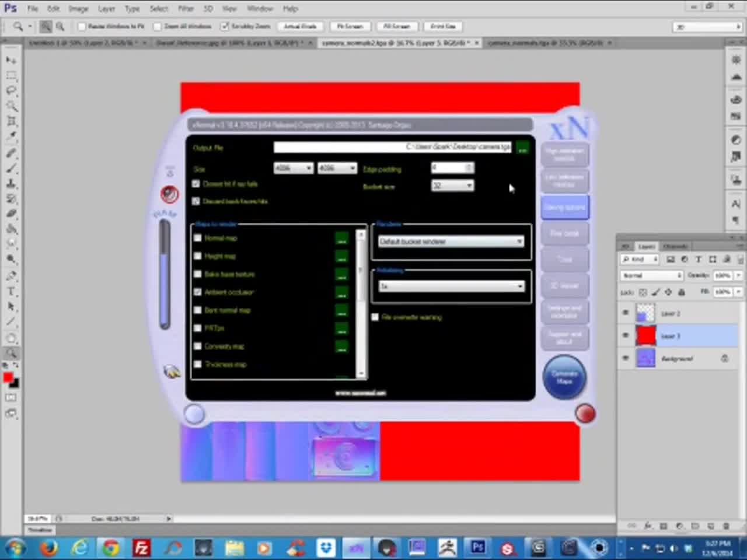Click the new adjustment layer icon
Screen dimensions: 747x560
tap(679, 526)
